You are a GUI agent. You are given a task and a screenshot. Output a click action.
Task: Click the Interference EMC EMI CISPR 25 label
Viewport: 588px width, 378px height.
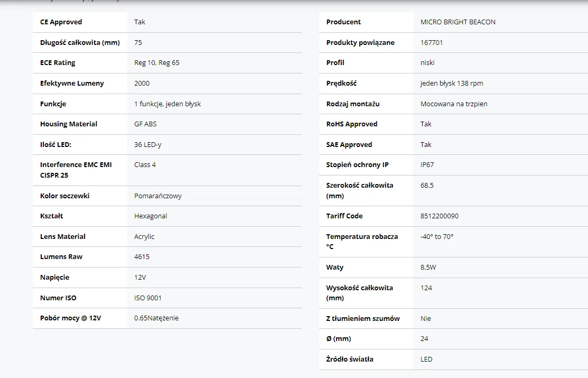(x=76, y=170)
